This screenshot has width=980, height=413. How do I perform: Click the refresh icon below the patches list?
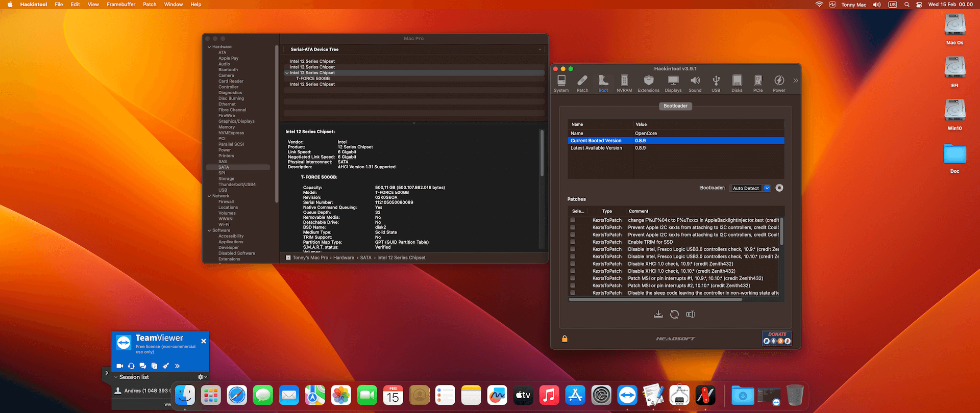click(674, 315)
